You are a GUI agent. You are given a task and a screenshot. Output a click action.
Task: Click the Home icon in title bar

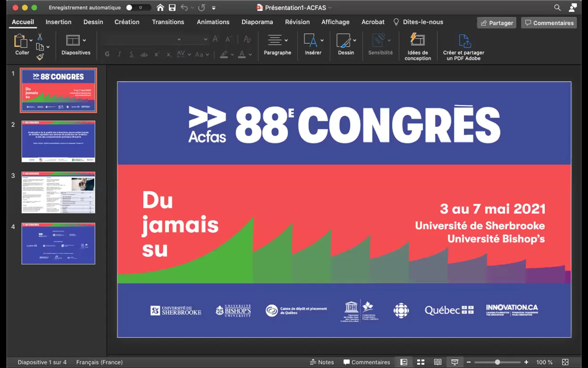160,8
